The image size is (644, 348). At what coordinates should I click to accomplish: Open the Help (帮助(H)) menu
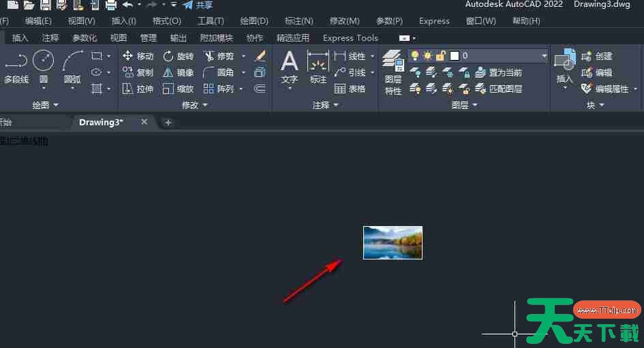click(x=526, y=21)
